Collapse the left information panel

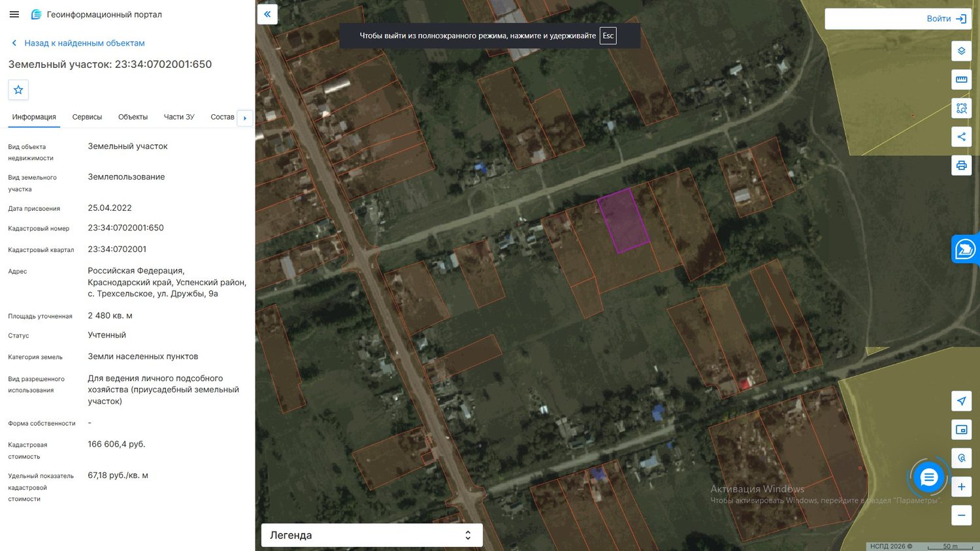tap(267, 14)
